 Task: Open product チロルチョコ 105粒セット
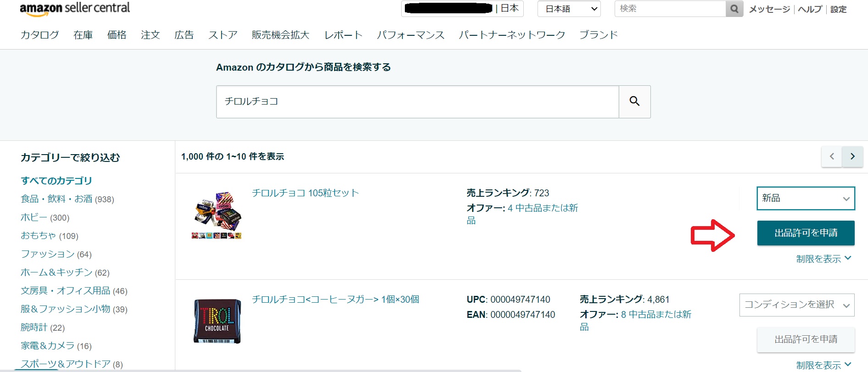tap(305, 193)
